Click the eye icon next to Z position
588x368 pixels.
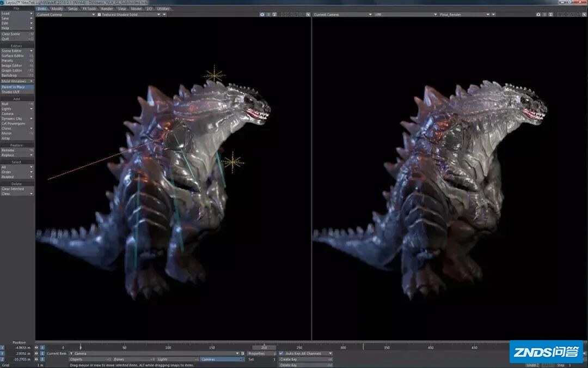(37, 359)
